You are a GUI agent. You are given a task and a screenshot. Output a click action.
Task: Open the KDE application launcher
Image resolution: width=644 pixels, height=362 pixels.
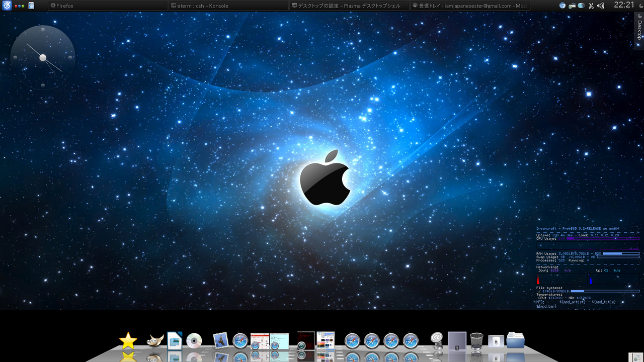[7, 6]
